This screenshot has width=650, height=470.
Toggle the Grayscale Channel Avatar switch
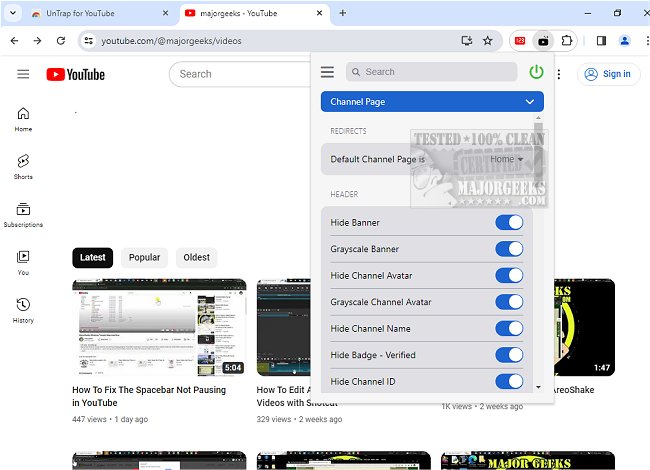(x=509, y=302)
